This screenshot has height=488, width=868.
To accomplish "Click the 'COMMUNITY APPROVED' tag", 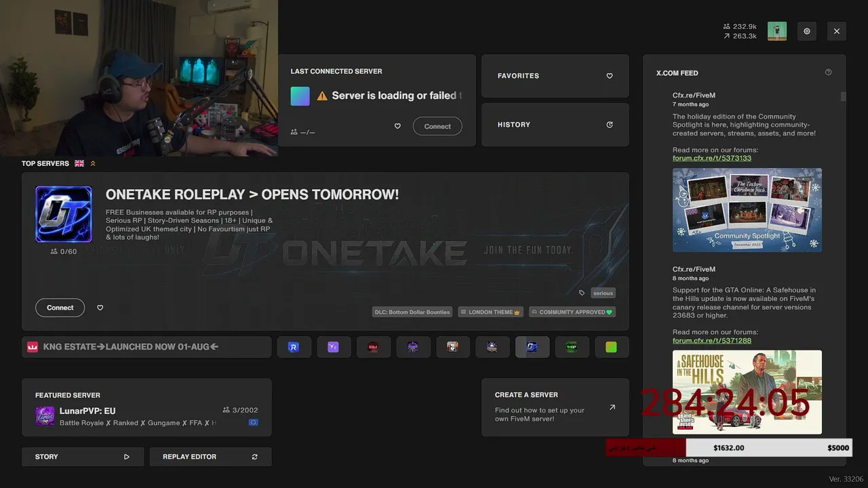I will (x=572, y=312).
